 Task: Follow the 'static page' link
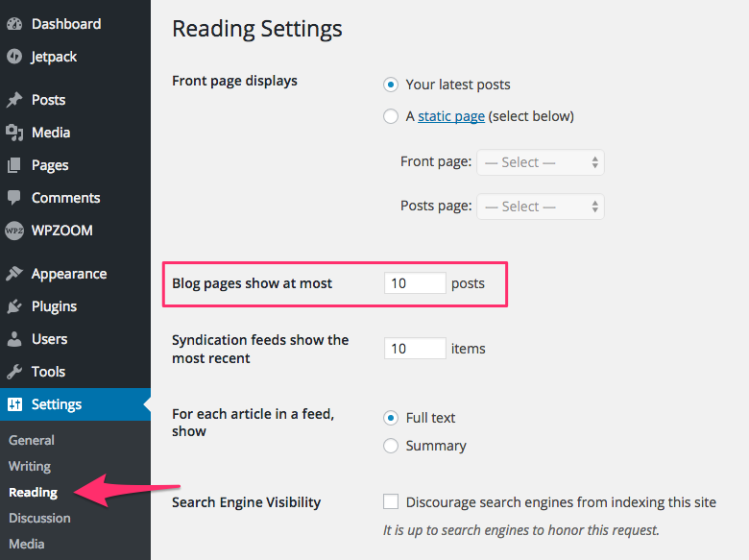451,116
